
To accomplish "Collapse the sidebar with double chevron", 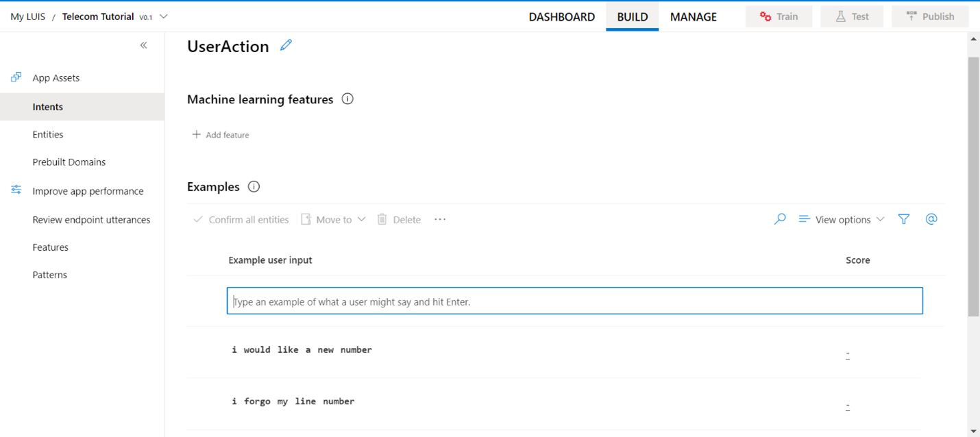I will point(143,45).
